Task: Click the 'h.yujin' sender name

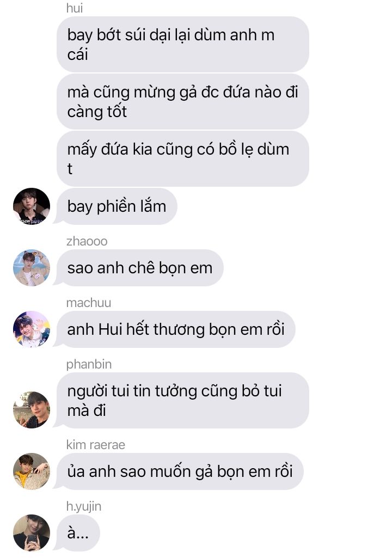Action: click(84, 506)
